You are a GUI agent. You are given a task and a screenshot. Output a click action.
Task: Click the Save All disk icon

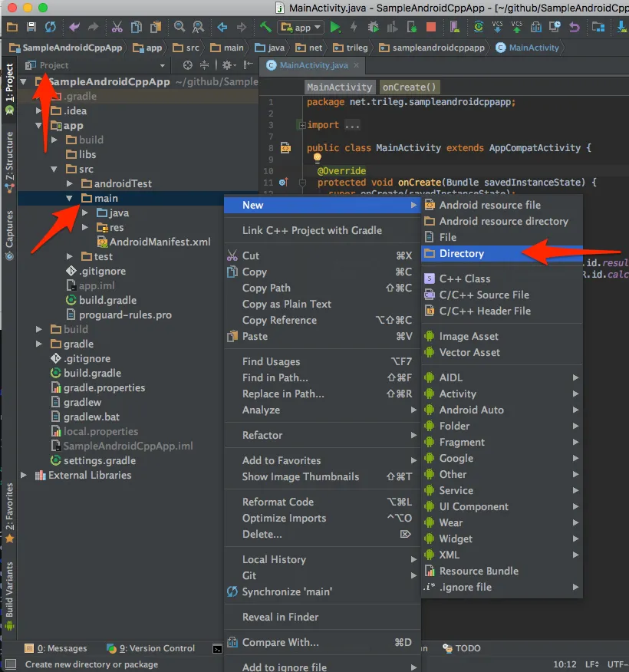point(31,28)
